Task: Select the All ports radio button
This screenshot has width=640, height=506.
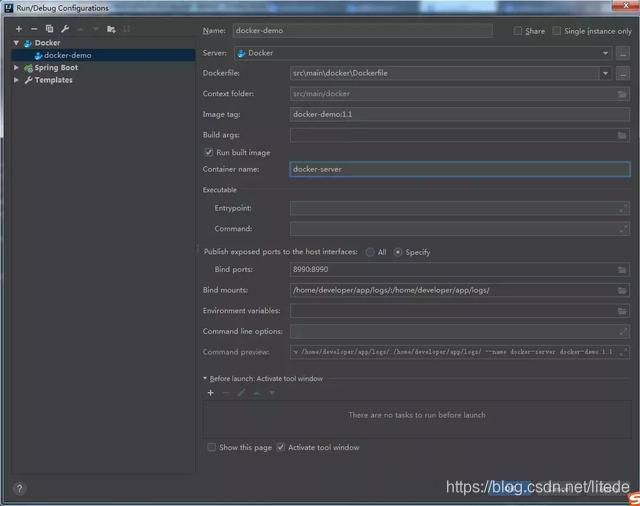Action: click(370, 252)
